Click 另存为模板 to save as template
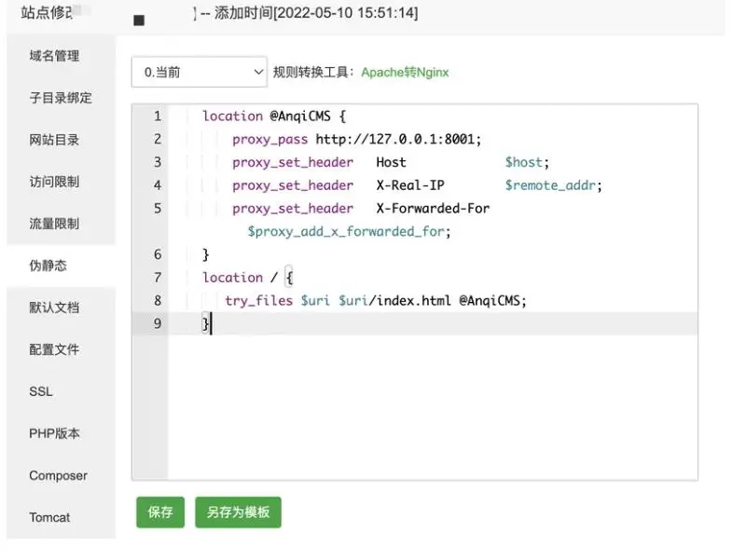 (x=238, y=512)
